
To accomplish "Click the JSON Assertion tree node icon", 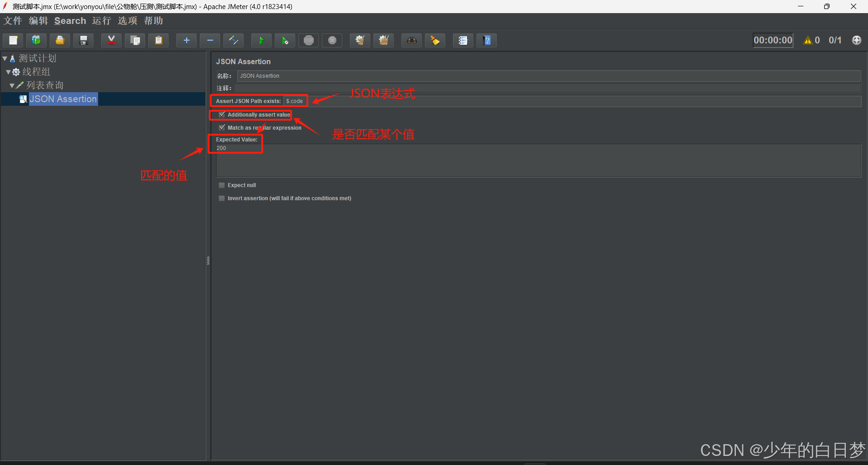I will coord(23,99).
